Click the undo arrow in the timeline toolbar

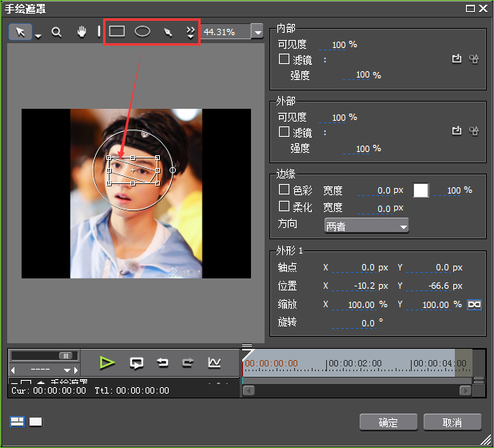pos(163,362)
